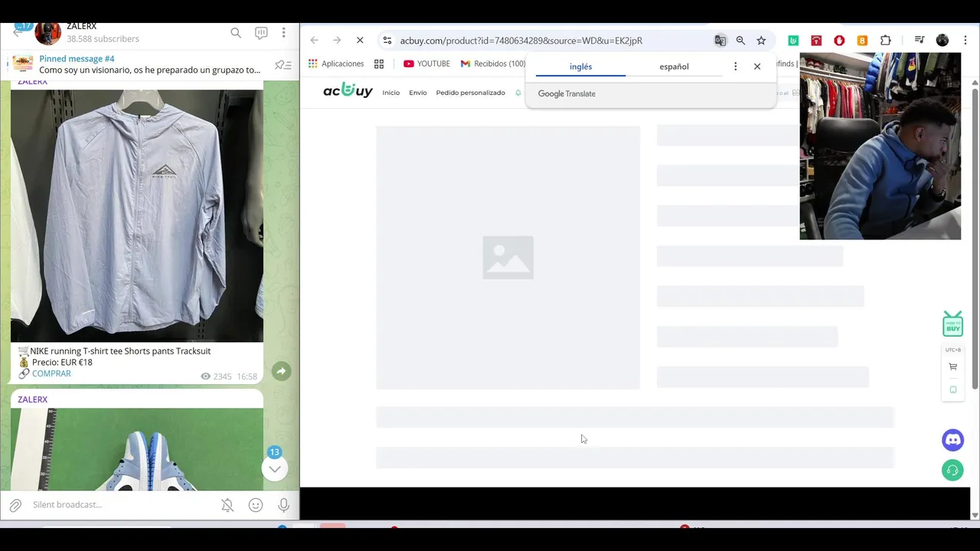Screen dimensions: 980x551
Task: Open the tab groups grid icon
Action: (379, 64)
